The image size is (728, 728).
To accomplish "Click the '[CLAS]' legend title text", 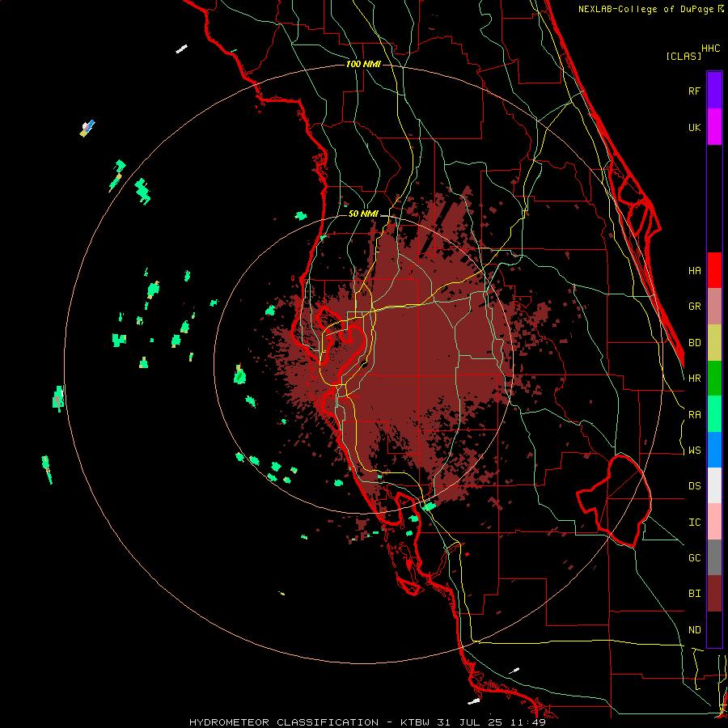I will point(684,56).
